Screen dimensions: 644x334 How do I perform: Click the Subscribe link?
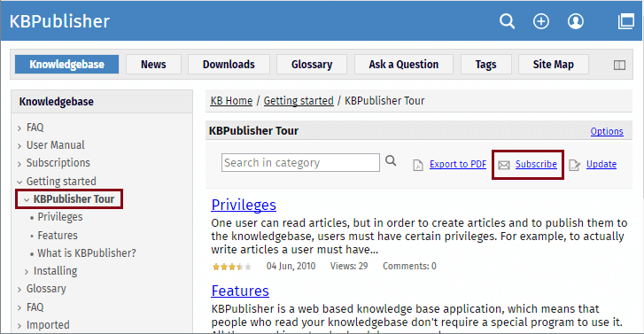(536, 164)
